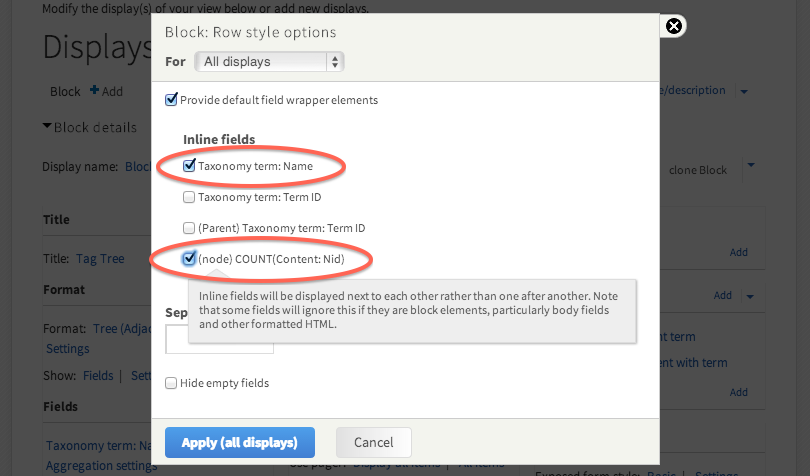Collapse the Block details triangle
Screen dimensions: 810x476
47,126
